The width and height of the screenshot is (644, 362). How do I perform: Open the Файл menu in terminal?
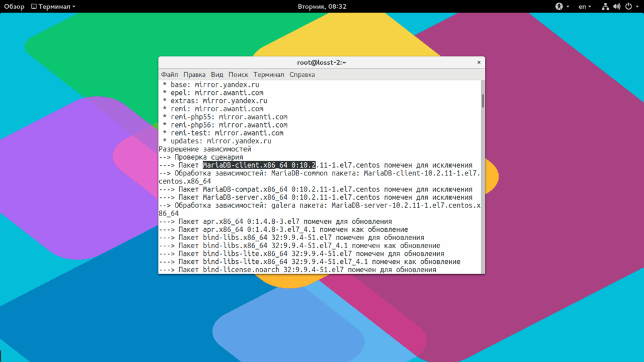tap(169, 75)
